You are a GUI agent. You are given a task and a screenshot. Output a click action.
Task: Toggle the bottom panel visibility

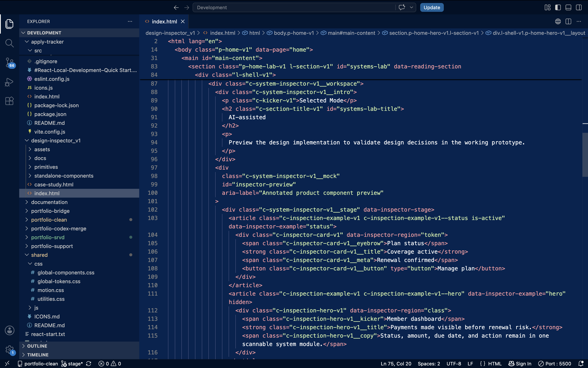point(568,8)
